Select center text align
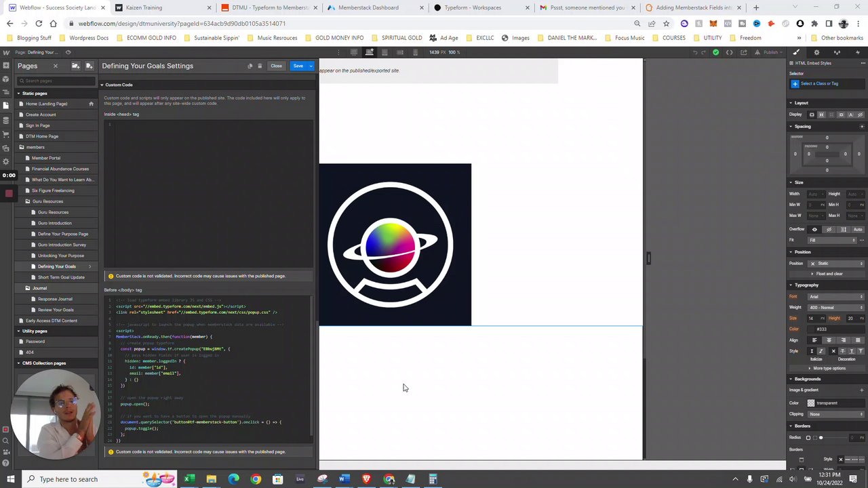 pyautogui.click(x=829, y=340)
